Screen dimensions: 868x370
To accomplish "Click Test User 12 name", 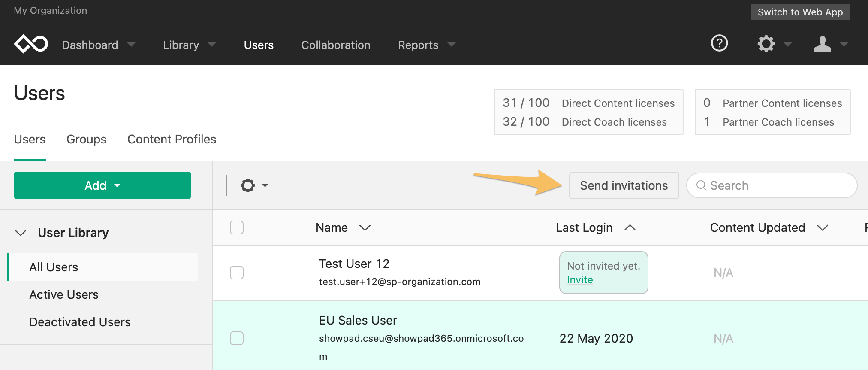I will tap(354, 264).
